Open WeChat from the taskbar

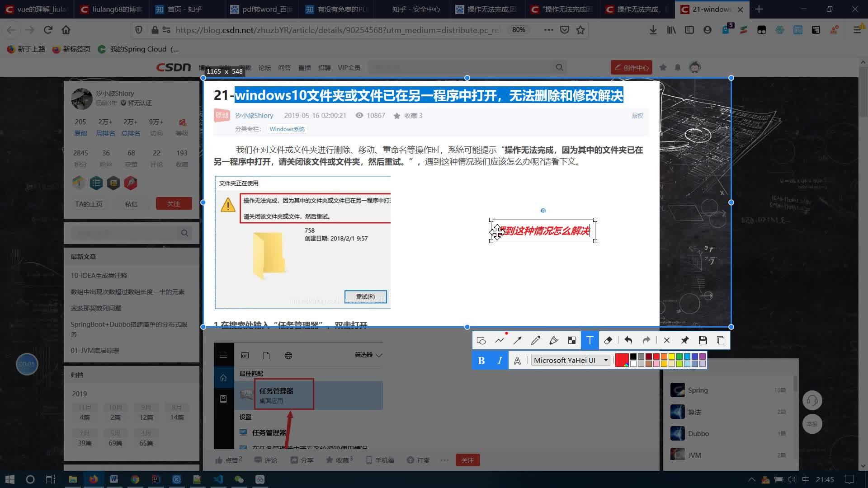coord(239,479)
